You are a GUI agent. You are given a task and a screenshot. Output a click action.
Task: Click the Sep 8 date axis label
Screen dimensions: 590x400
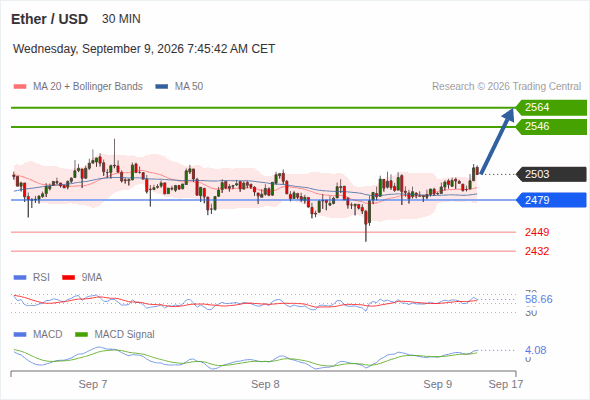265,384
